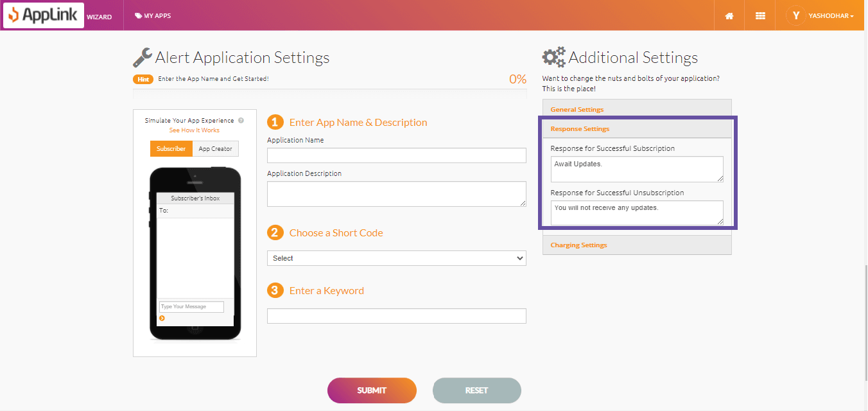
Task: Click the WIZARD label in the header
Action: click(99, 17)
